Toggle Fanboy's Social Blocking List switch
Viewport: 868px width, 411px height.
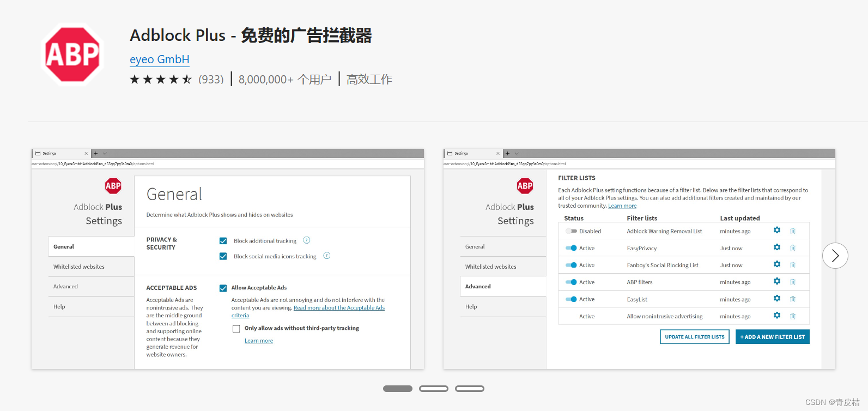pyautogui.click(x=571, y=265)
